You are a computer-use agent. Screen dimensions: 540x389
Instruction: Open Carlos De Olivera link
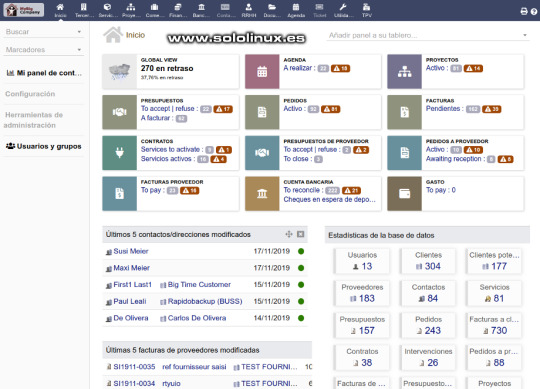point(197,318)
